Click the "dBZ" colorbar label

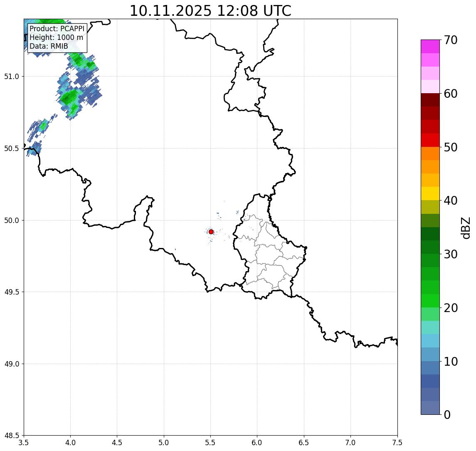465,228
